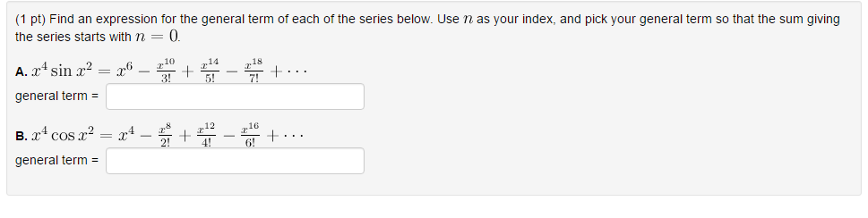Click the trailing ellipsis of series A
Image resolution: width=868 pixels, height=218 pixels.
(297, 72)
